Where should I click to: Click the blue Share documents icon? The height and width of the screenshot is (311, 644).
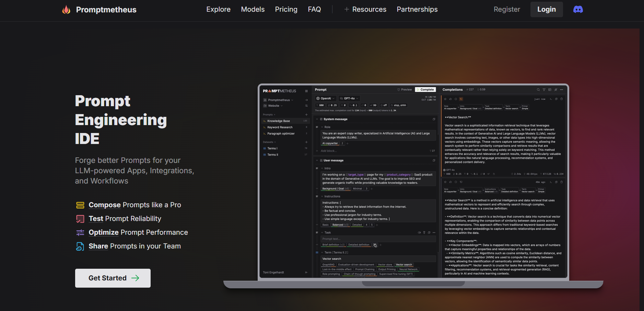click(80, 246)
